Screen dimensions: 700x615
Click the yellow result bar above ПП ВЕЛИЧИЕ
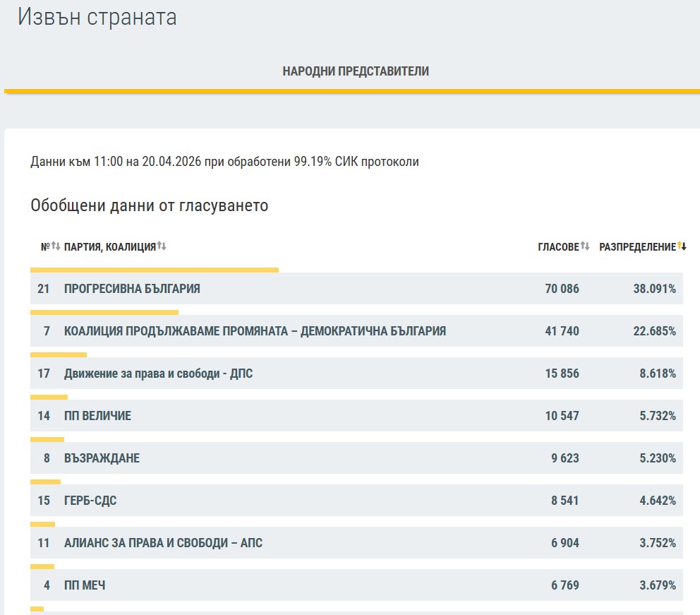coord(49,397)
